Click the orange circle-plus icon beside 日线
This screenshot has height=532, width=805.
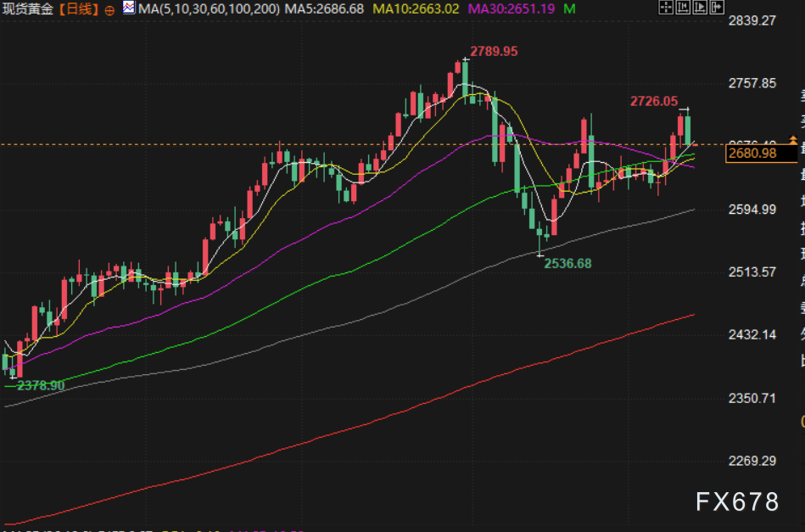pos(109,10)
